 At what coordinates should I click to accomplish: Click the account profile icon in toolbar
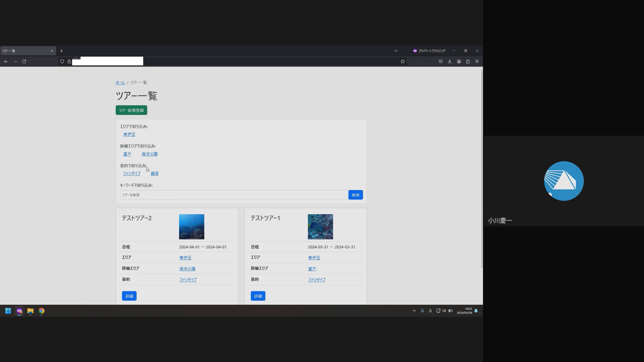[459, 62]
